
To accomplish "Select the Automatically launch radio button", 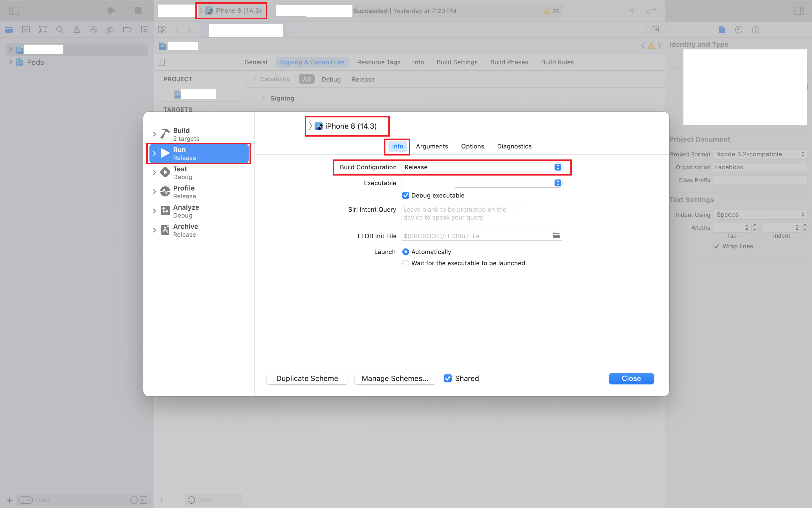I will (405, 252).
